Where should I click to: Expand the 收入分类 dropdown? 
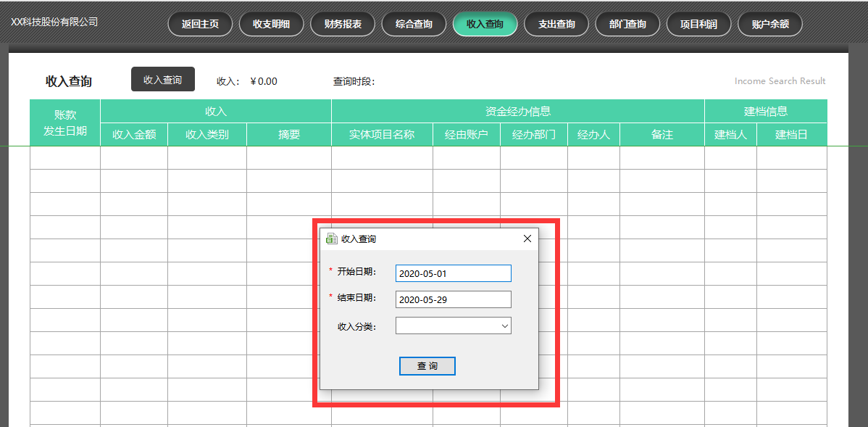click(453, 325)
